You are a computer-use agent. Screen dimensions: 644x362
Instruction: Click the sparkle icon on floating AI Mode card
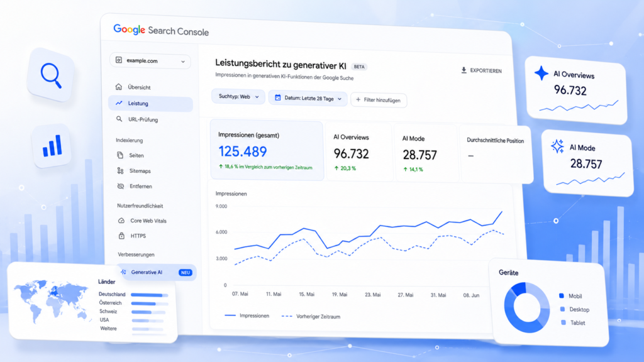tap(557, 146)
